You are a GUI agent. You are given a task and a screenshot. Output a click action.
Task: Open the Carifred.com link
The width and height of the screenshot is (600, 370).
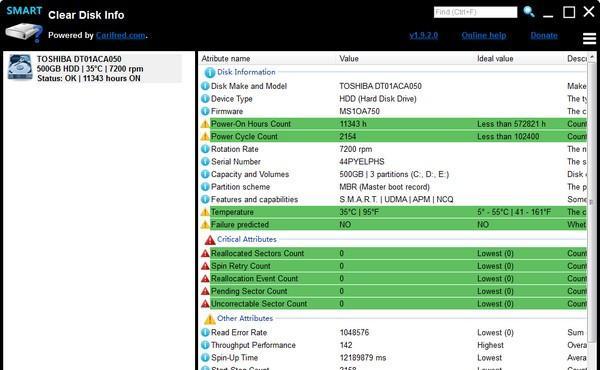pos(121,35)
